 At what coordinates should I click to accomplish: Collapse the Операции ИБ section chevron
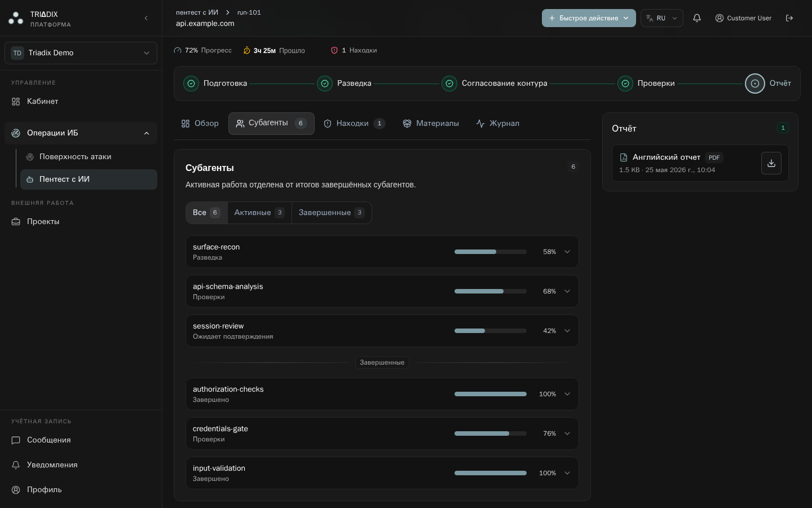tap(147, 133)
